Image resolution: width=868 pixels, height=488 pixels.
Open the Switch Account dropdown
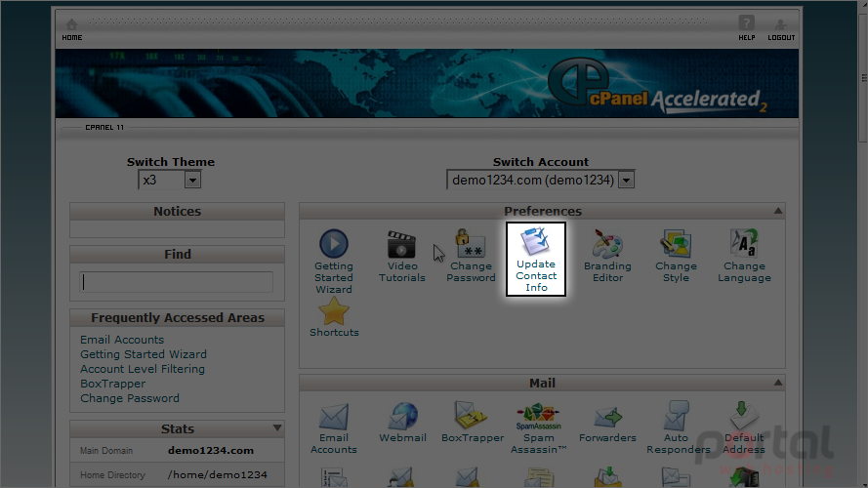[540, 180]
